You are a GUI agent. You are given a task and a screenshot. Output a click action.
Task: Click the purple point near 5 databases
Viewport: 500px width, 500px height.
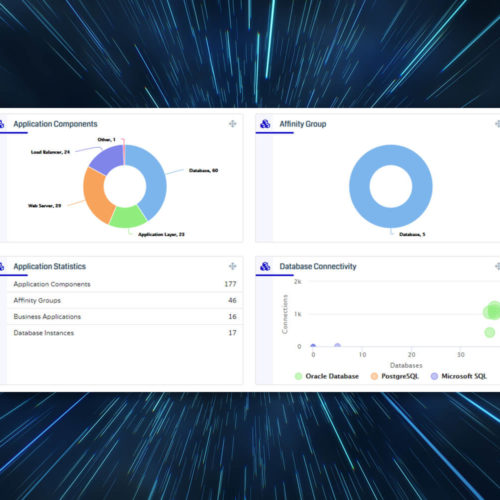(337, 346)
